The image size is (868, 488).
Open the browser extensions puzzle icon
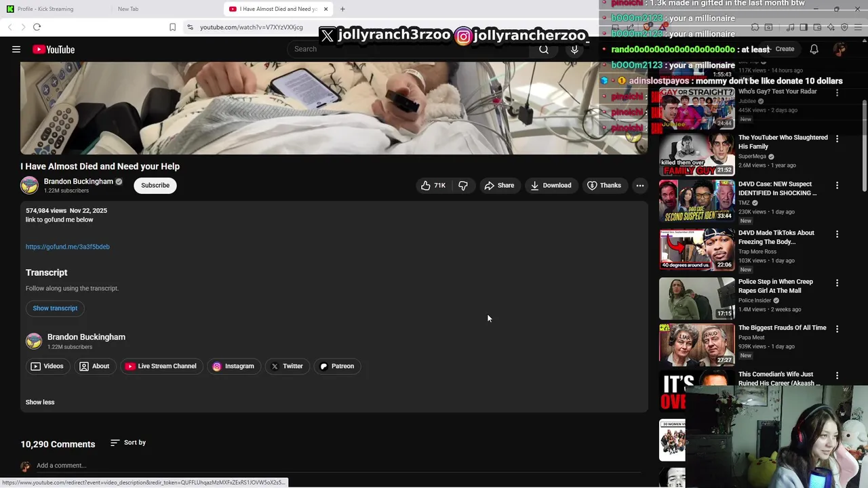click(755, 27)
